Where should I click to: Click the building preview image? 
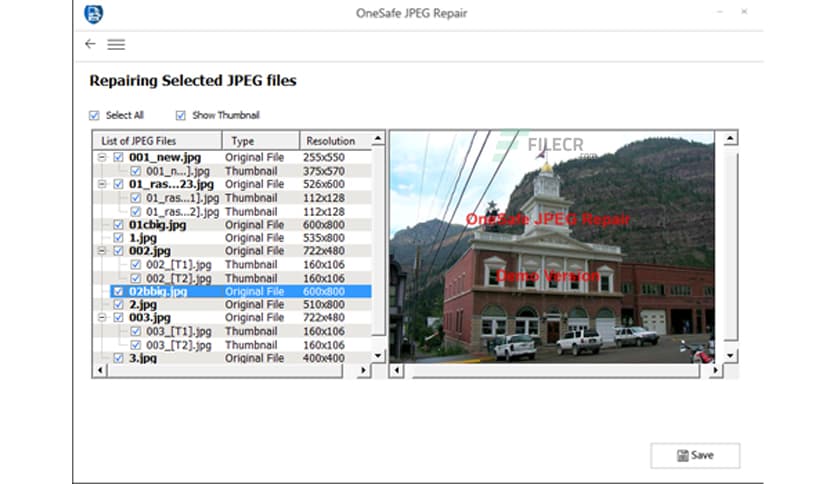click(552, 247)
